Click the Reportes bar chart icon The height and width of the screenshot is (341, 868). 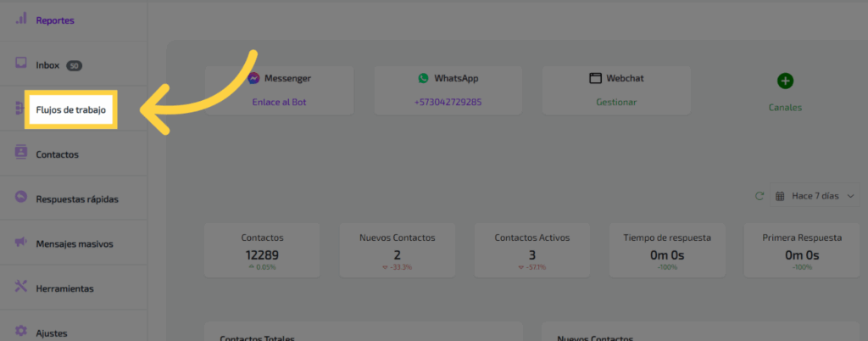tap(21, 20)
